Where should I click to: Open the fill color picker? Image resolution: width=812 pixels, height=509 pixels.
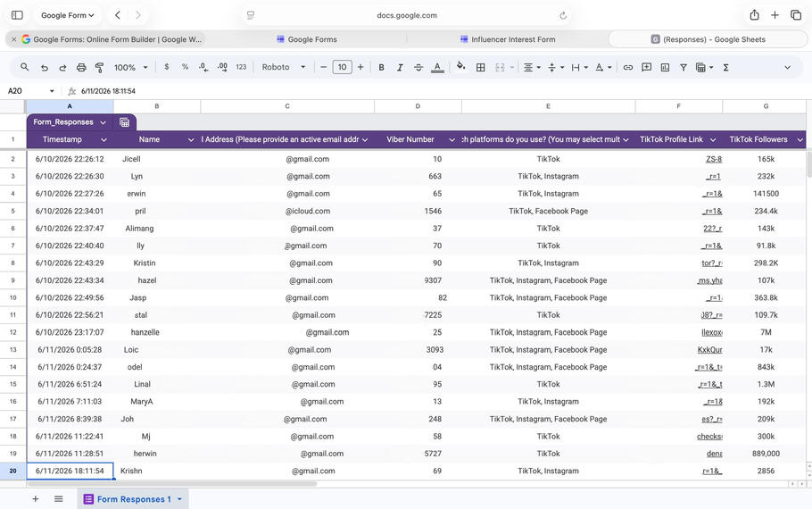pyautogui.click(x=461, y=67)
